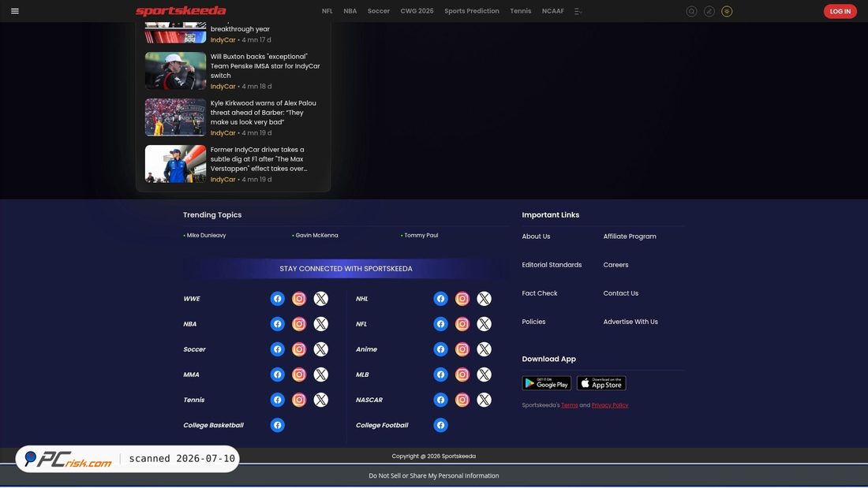
Task: Select NBA in the top navigation
Action: pyautogui.click(x=350, y=11)
